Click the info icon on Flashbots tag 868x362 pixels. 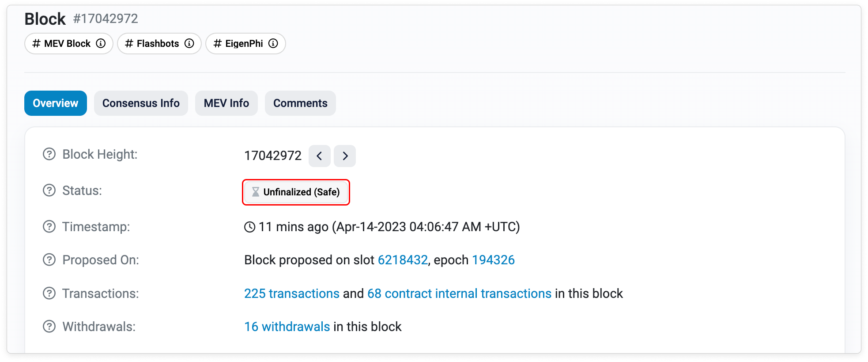[x=189, y=43]
